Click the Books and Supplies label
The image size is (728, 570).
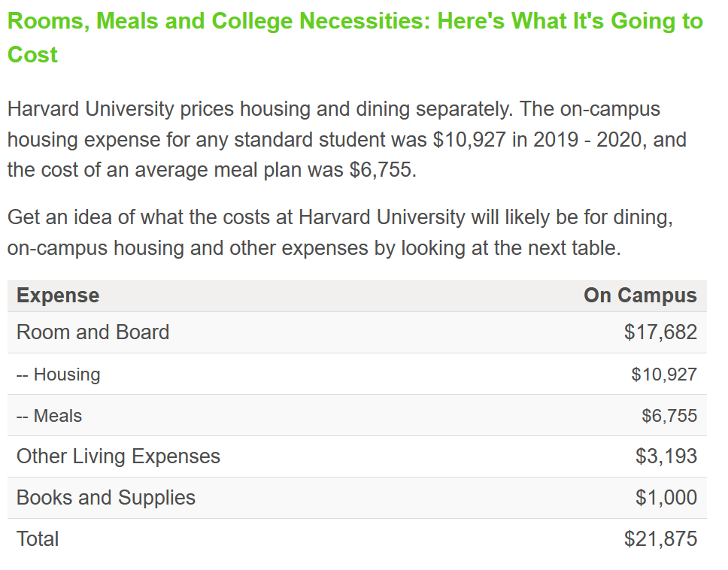(x=106, y=498)
